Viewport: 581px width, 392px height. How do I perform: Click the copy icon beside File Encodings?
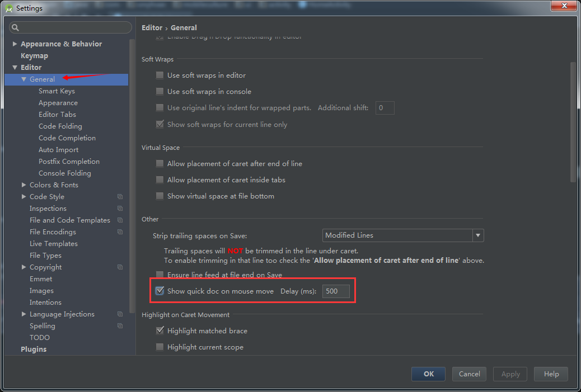(120, 232)
